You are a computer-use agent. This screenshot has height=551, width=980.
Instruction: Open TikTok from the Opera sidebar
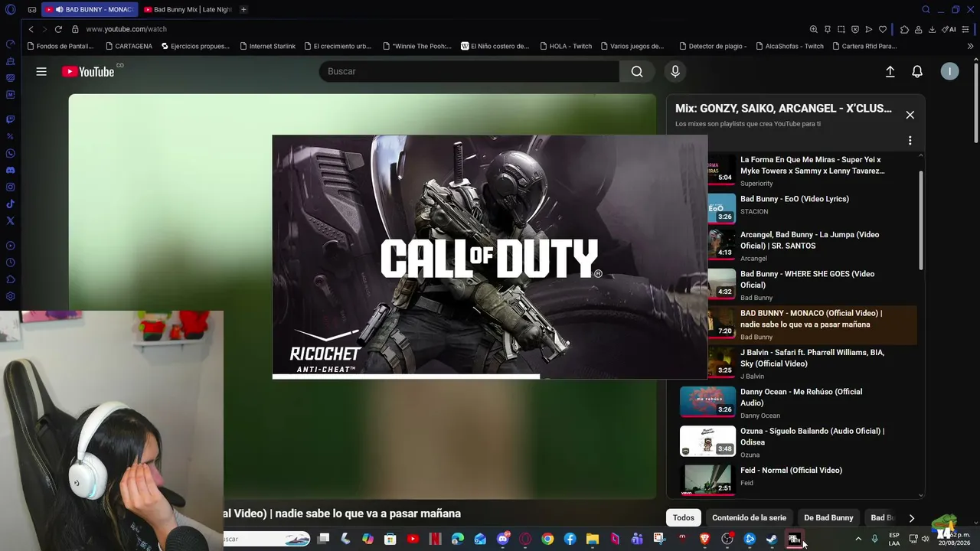[11, 204]
